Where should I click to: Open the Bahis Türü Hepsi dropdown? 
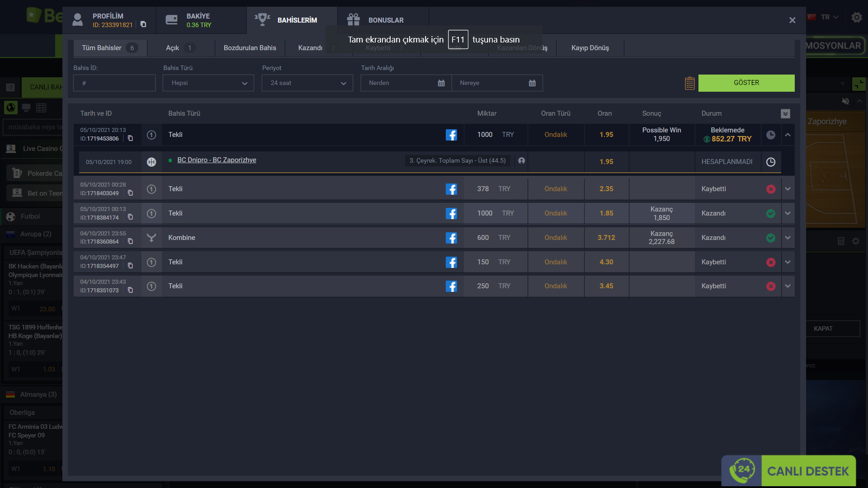click(x=208, y=83)
